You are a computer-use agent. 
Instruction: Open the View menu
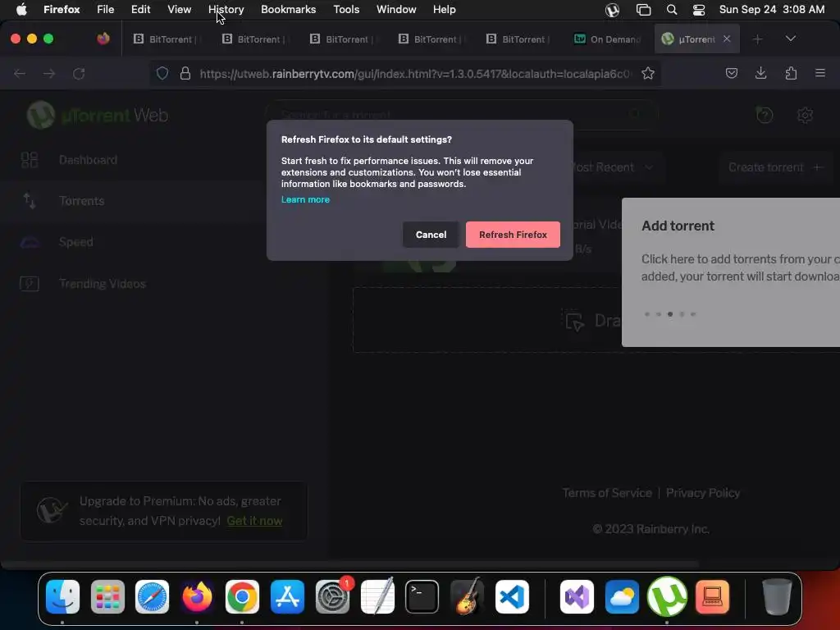179,9
